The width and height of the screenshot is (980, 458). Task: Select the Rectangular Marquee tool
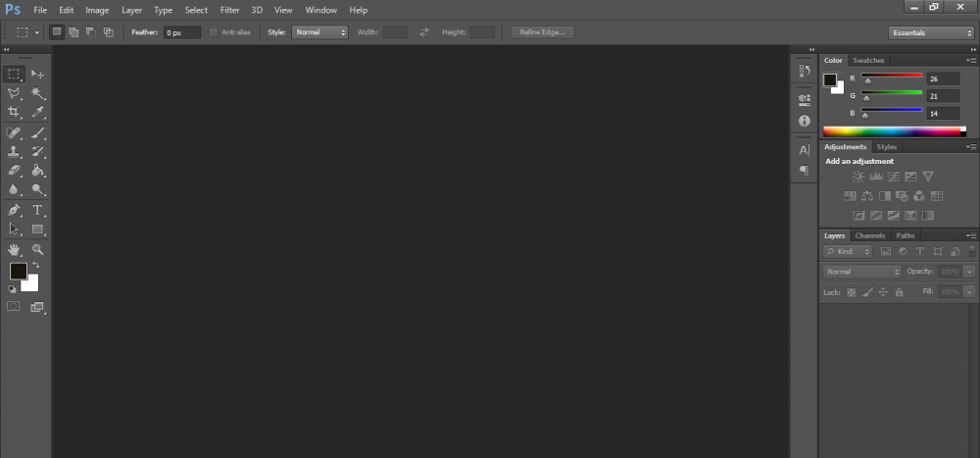(14, 74)
